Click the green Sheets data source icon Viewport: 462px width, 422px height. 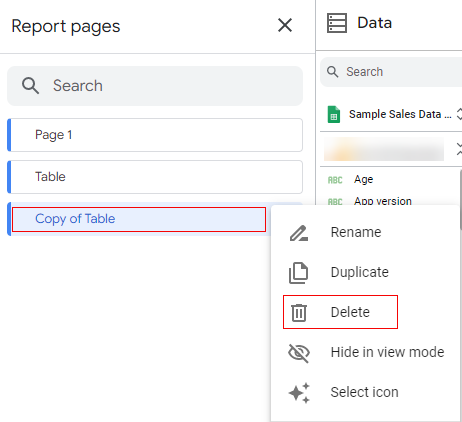tap(334, 114)
